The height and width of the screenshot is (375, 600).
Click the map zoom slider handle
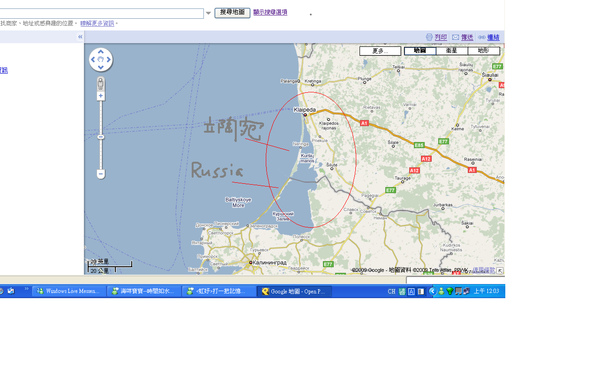101,137
